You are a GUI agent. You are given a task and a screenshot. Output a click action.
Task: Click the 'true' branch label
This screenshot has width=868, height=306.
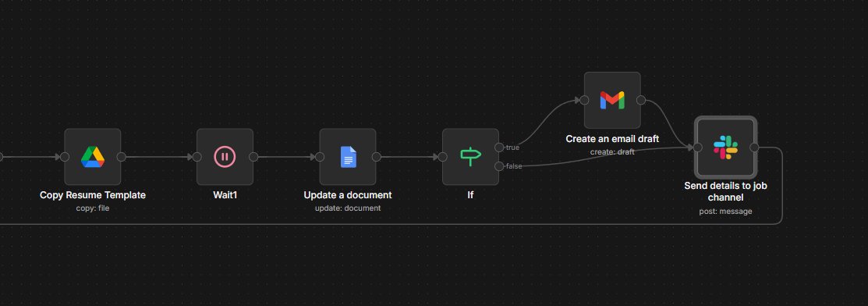point(512,148)
